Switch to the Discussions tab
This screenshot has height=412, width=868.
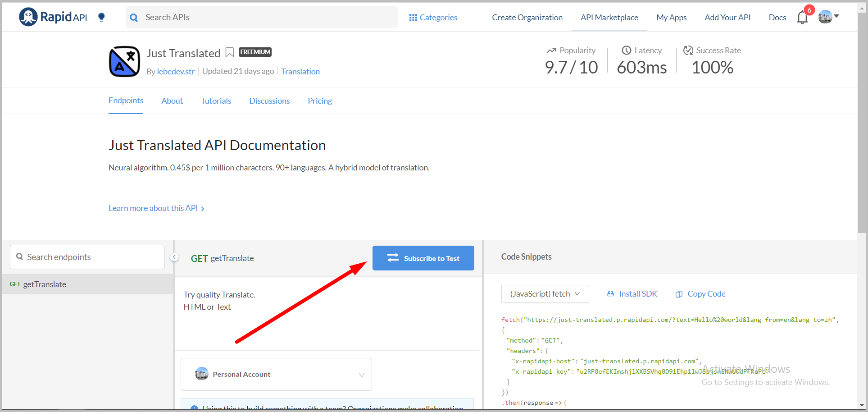[x=269, y=101]
